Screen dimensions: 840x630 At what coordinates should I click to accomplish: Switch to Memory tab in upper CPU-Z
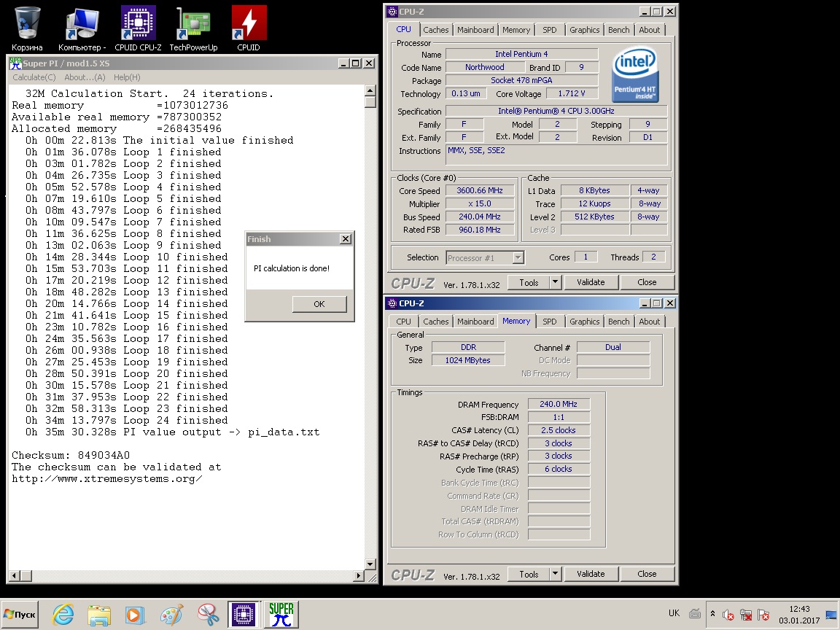coord(516,30)
